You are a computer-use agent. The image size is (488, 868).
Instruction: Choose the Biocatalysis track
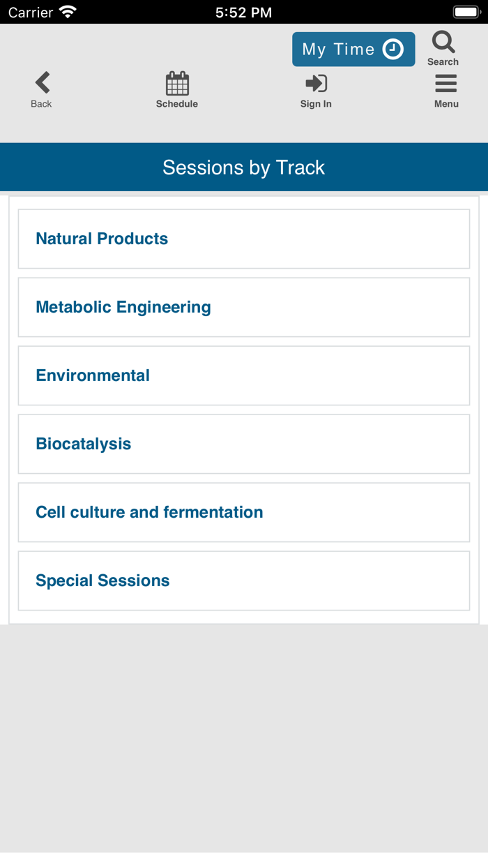(x=244, y=444)
